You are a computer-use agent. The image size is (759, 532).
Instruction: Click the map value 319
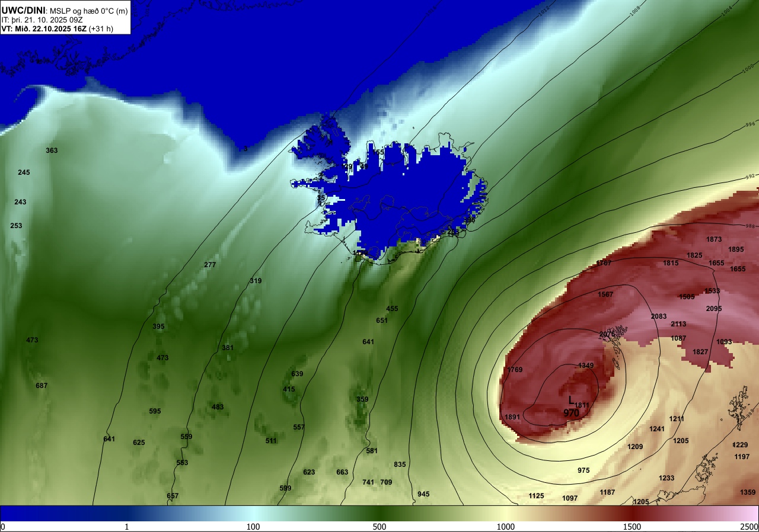click(256, 281)
